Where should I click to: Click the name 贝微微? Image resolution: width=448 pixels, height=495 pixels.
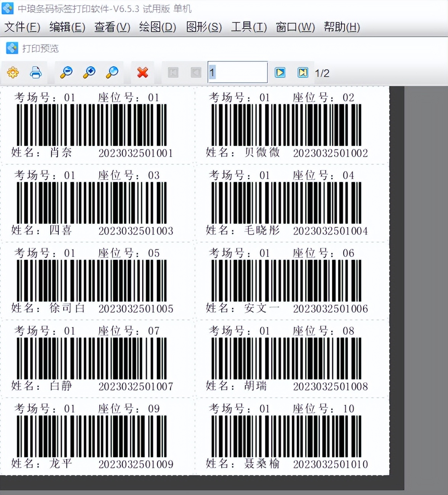tap(262, 153)
